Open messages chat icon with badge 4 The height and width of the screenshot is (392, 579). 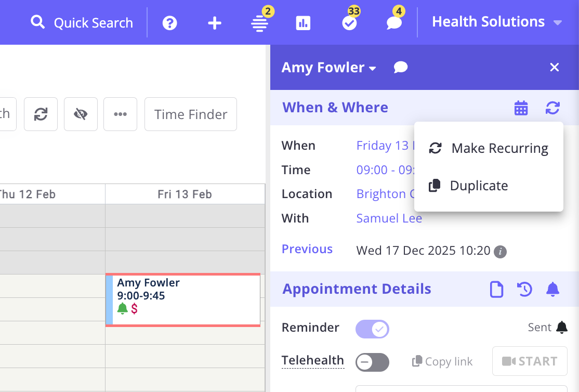tap(394, 23)
